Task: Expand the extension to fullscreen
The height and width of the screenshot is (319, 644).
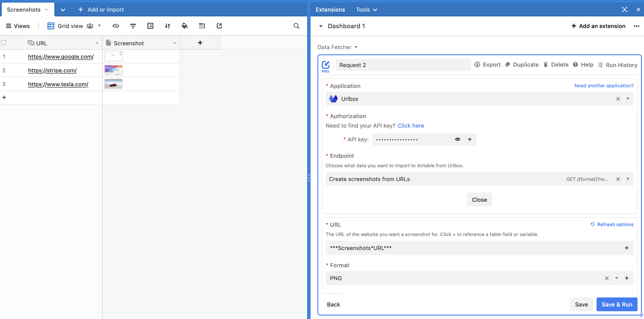Action: click(x=625, y=9)
